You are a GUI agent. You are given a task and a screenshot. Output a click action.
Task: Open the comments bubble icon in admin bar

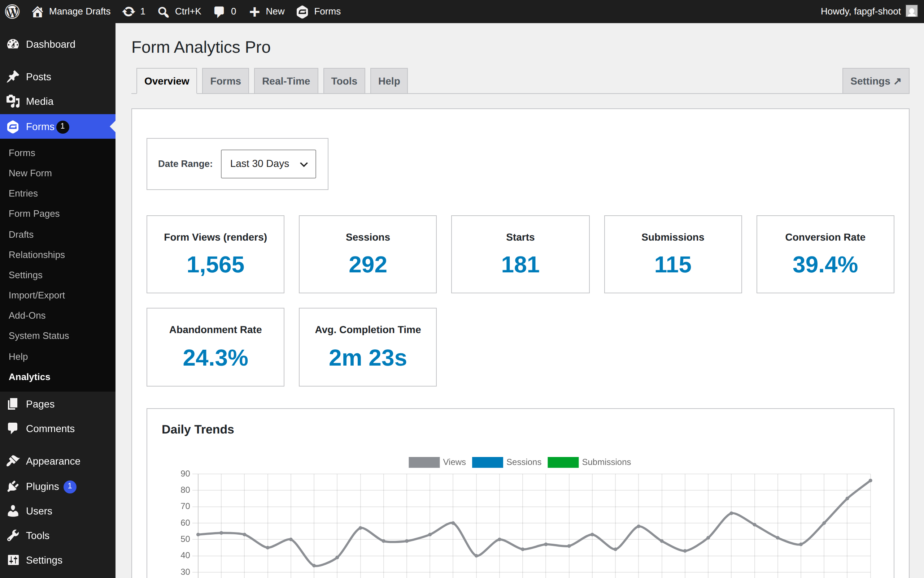click(x=219, y=12)
